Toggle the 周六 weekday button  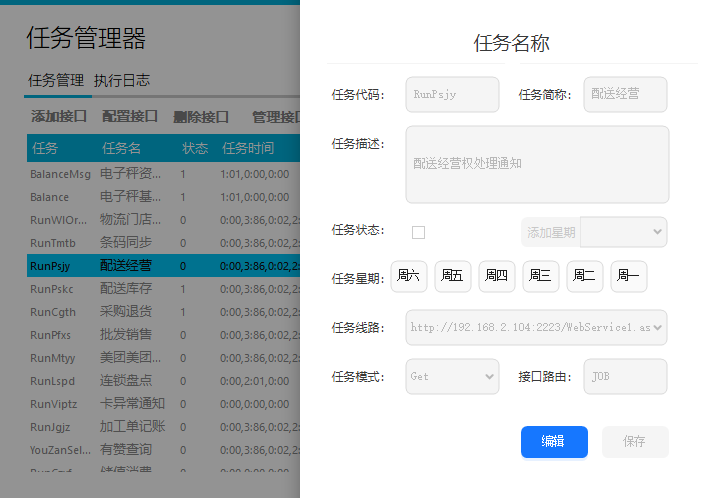tap(409, 277)
